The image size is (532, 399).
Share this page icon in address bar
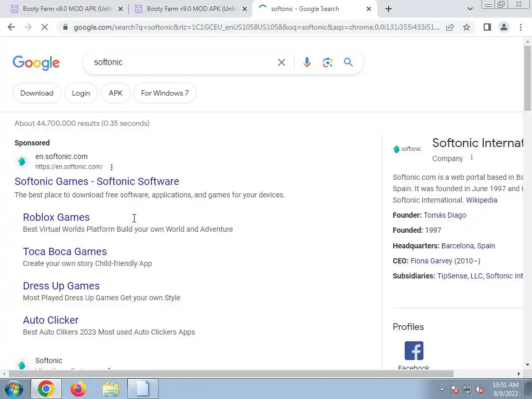tap(450, 27)
